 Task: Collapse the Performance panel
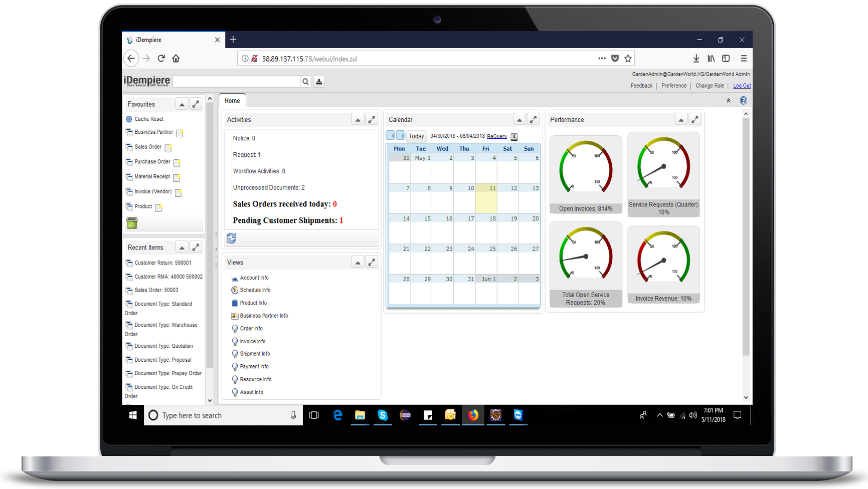click(680, 120)
